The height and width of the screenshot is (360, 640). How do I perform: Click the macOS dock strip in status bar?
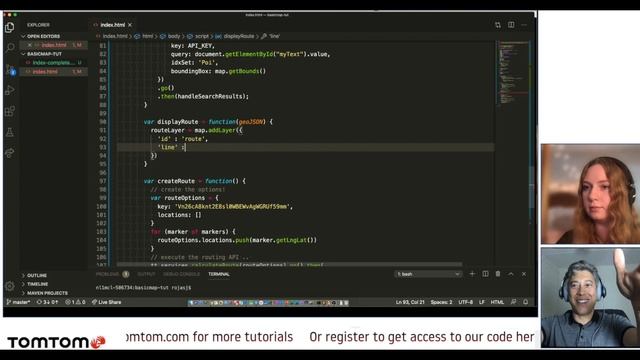(x=269, y=302)
